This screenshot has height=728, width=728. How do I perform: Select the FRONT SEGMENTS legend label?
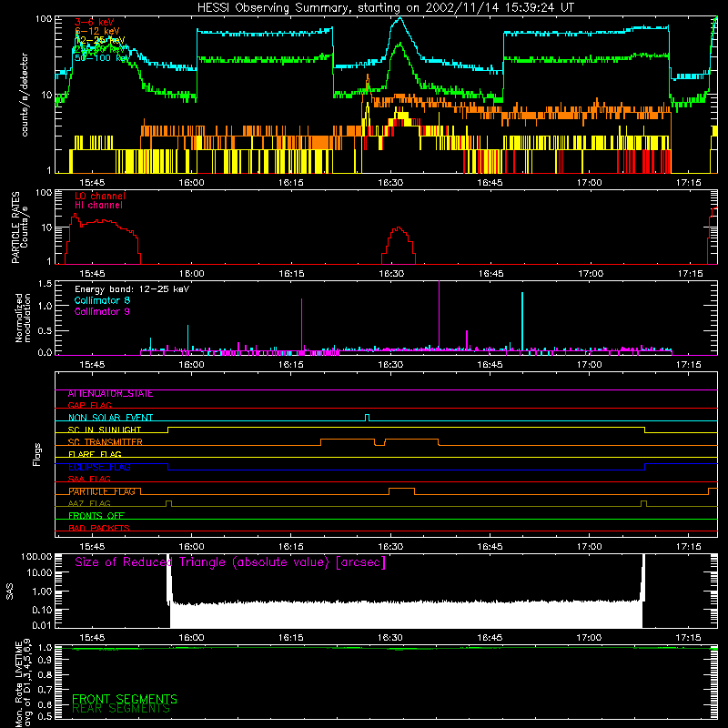(x=125, y=699)
